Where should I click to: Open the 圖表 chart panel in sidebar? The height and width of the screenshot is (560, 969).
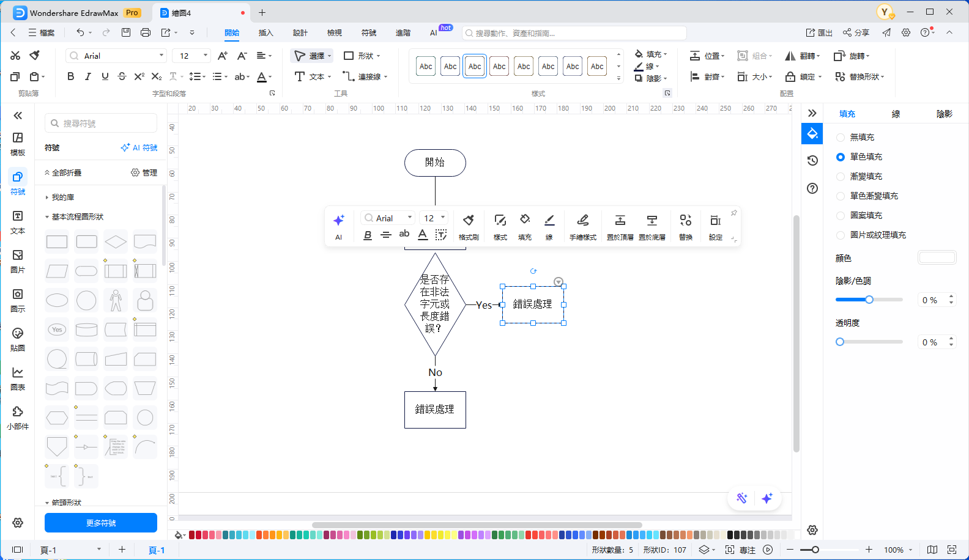click(18, 378)
